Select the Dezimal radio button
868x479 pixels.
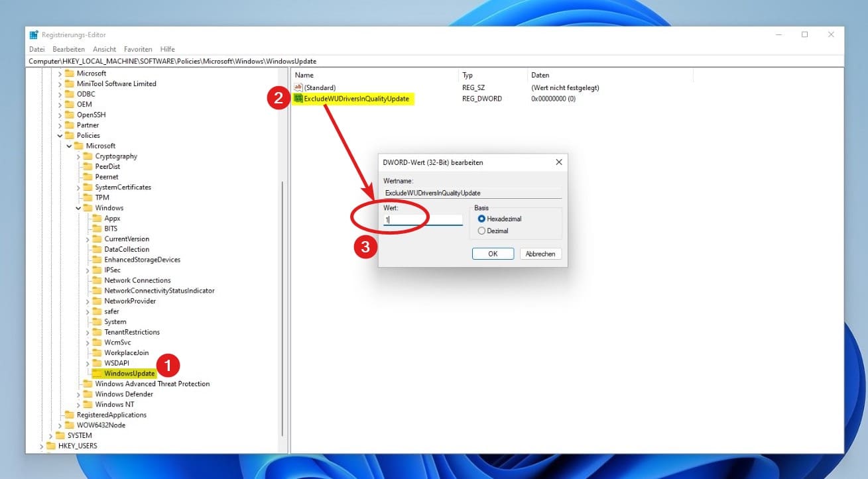coord(481,231)
